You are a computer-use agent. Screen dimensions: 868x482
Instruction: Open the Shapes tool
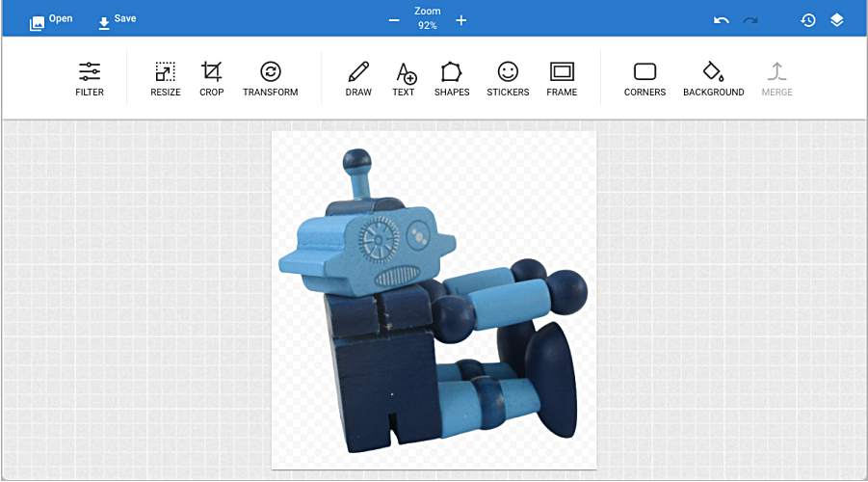pyautogui.click(x=452, y=79)
